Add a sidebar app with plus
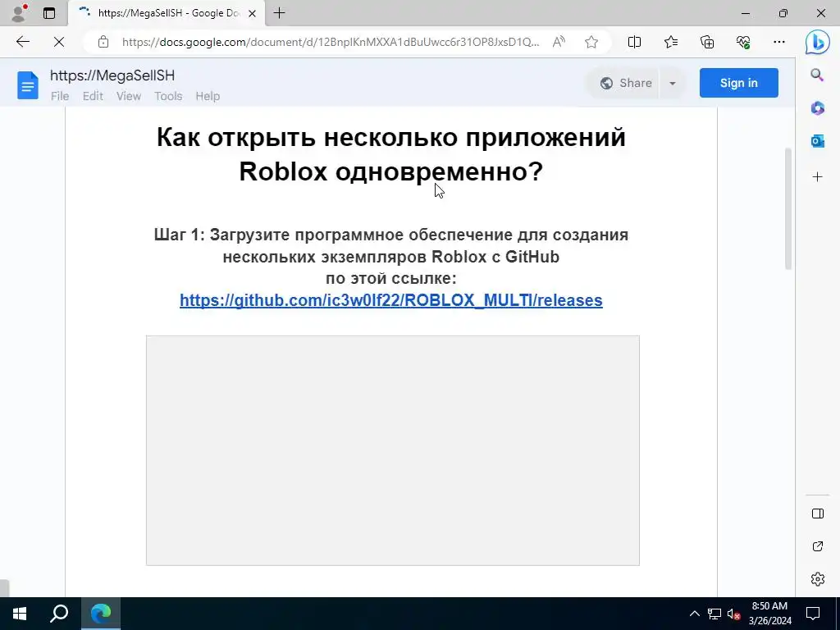 click(x=817, y=177)
